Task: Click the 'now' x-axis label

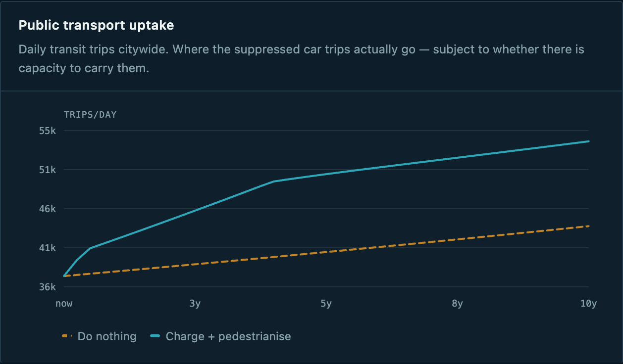Action: tap(64, 304)
